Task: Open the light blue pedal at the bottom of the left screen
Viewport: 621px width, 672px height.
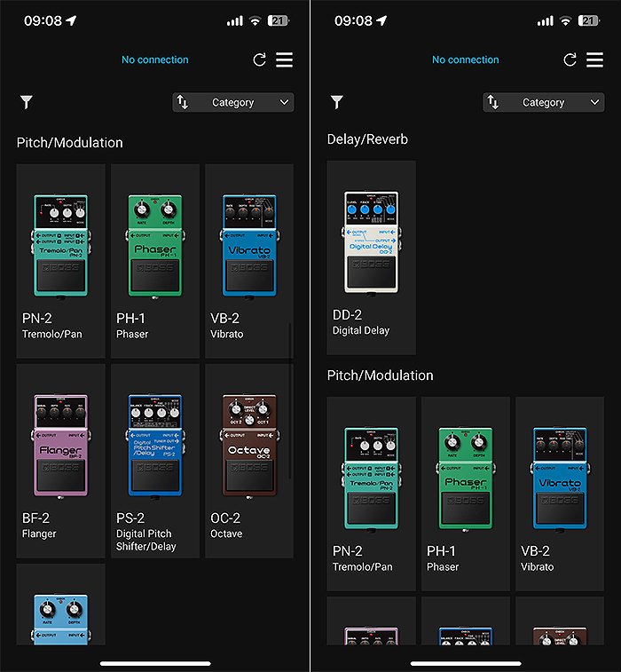Action: point(61,605)
